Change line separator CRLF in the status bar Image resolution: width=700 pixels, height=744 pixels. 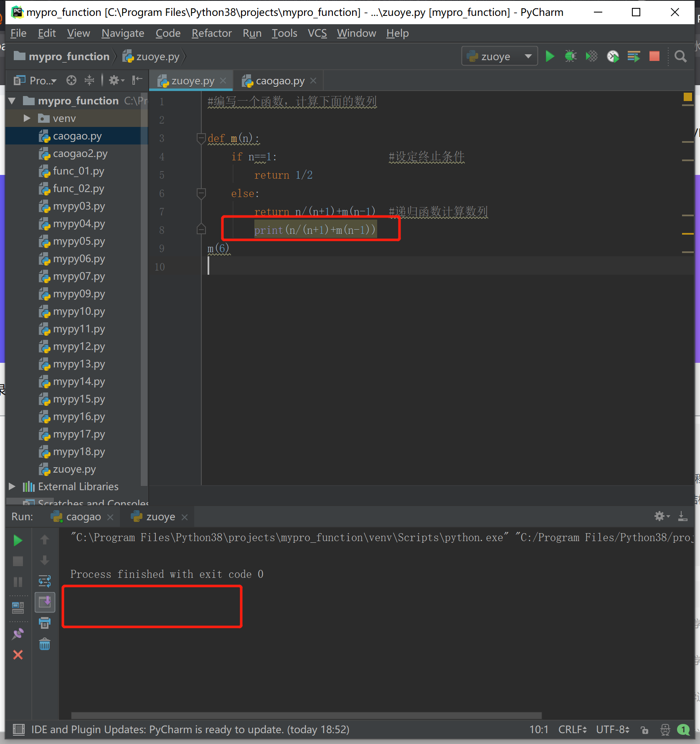click(572, 729)
